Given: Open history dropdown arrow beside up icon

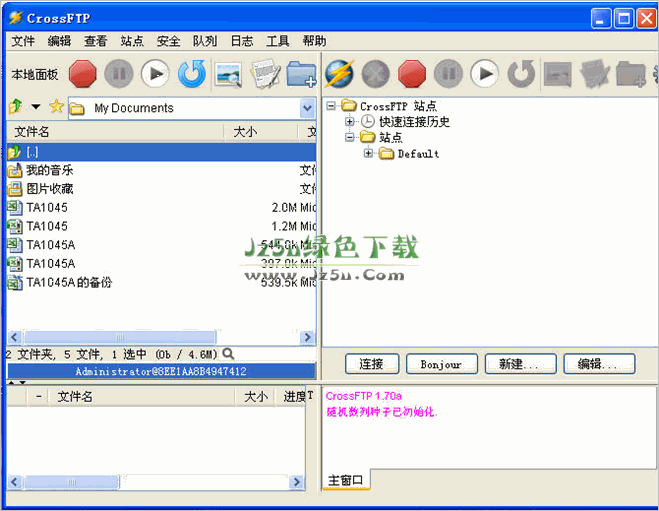Looking at the screenshot, I should [x=36, y=107].
